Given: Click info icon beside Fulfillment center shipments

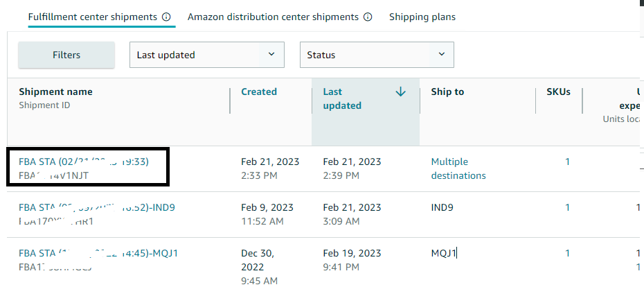Looking at the screenshot, I should [x=166, y=17].
